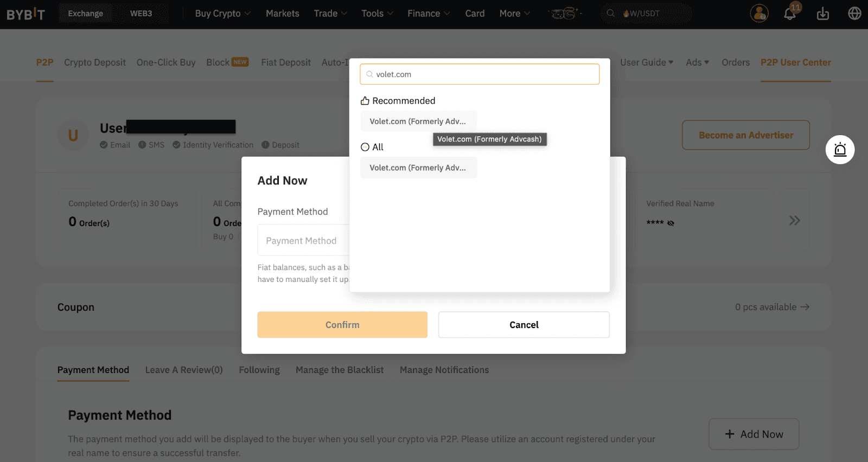The height and width of the screenshot is (462, 868).
Task: Click the SMS status icon
Action: [x=142, y=145]
